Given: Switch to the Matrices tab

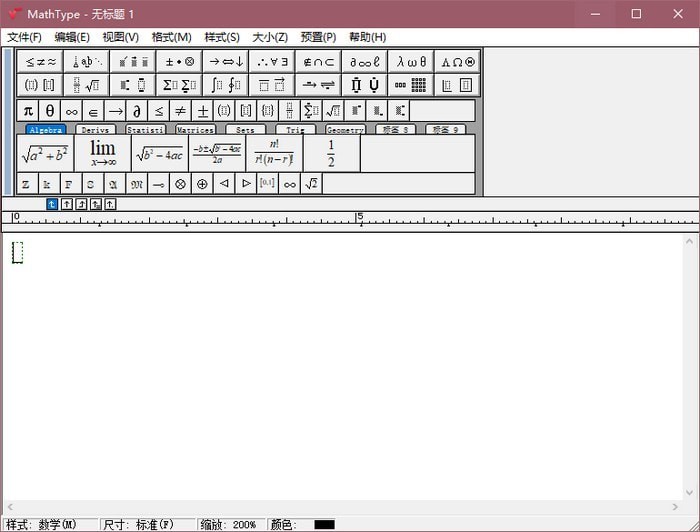Looking at the screenshot, I should [x=196, y=129].
